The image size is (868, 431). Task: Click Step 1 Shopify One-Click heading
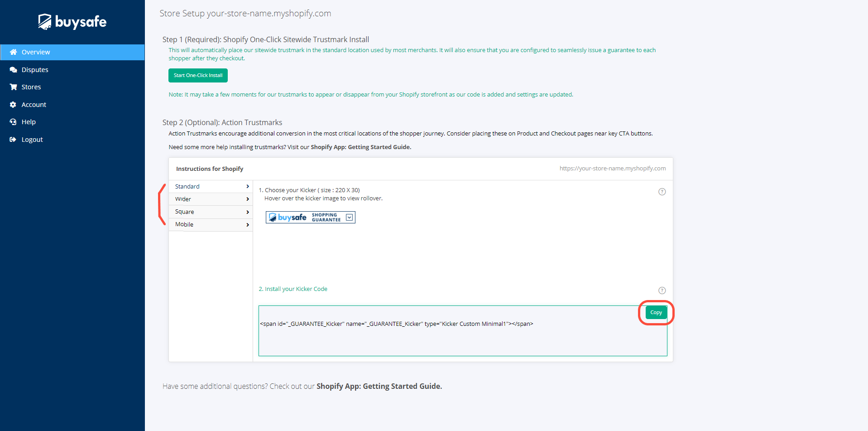(266, 39)
